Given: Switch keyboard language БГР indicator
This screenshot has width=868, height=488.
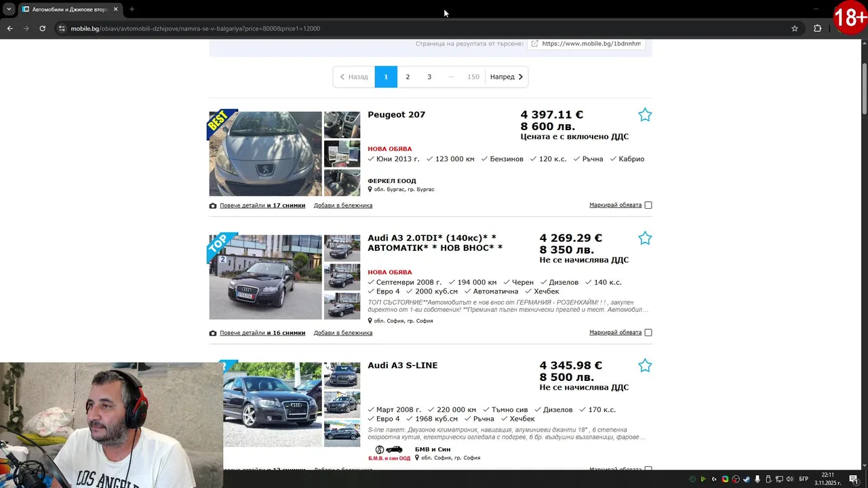Looking at the screenshot, I should 804,479.
